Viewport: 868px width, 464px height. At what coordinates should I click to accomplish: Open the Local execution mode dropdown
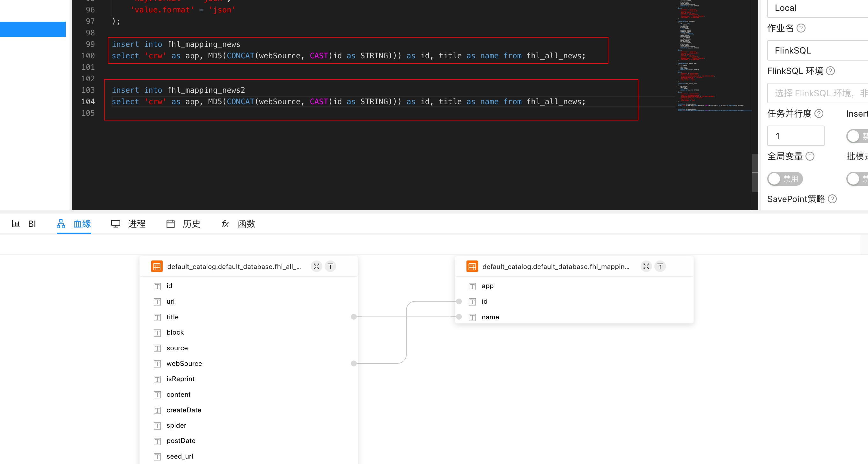817,8
